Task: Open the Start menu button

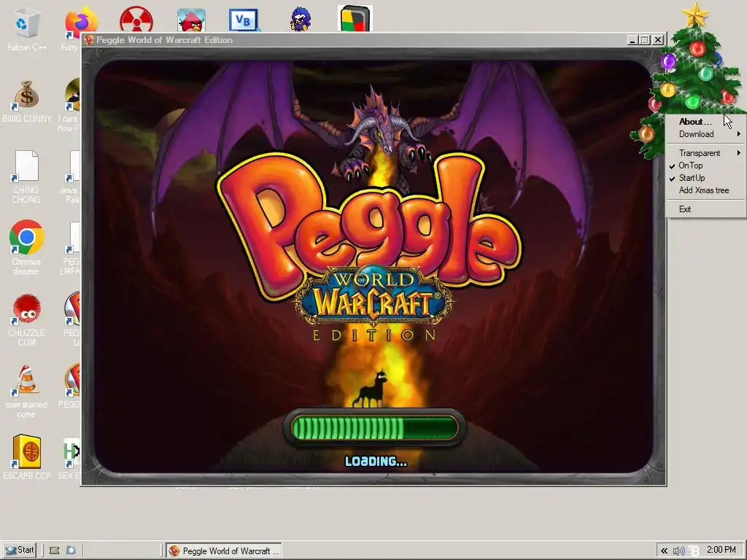Action: 20,551
